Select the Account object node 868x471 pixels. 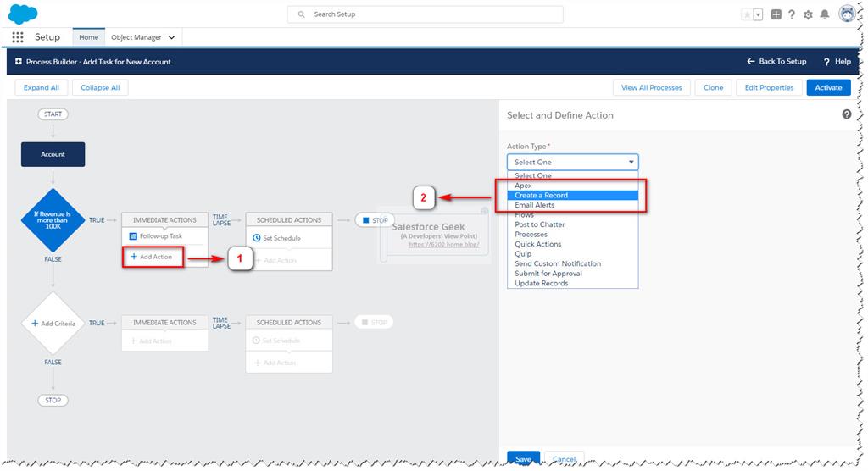point(53,154)
